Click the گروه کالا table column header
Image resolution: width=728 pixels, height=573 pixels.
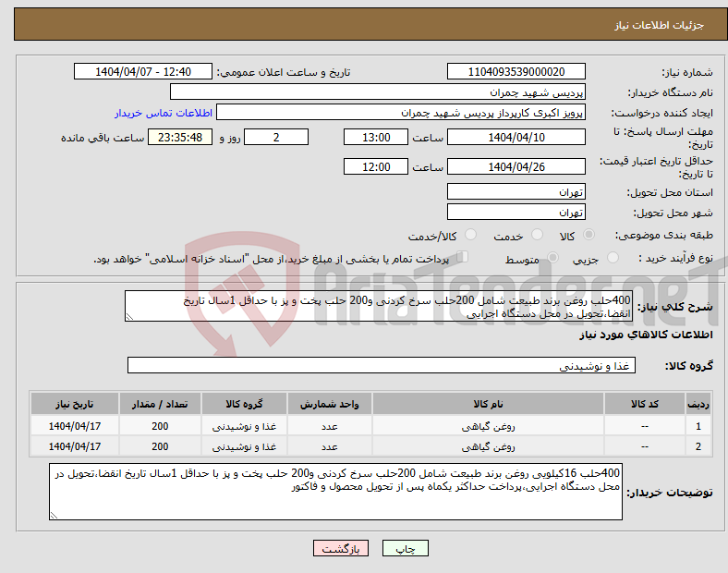point(244,404)
